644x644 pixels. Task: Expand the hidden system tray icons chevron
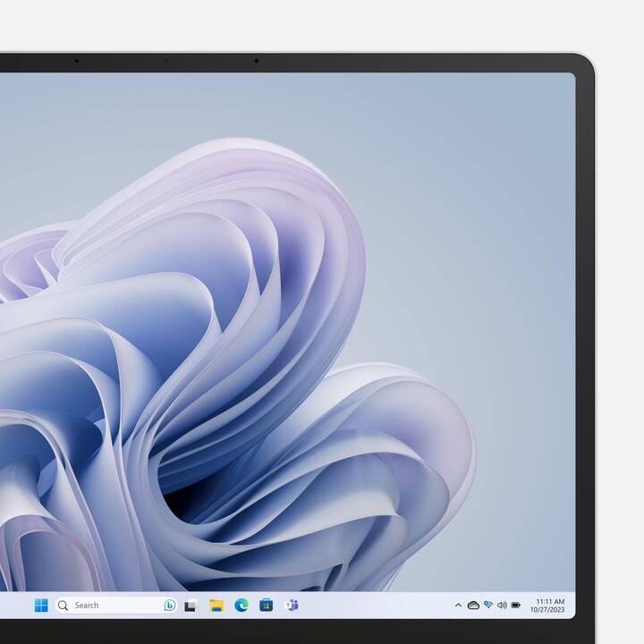point(458,606)
